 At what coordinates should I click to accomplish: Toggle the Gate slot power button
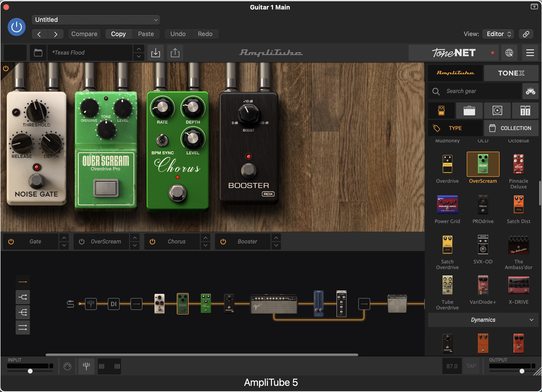(x=11, y=242)
